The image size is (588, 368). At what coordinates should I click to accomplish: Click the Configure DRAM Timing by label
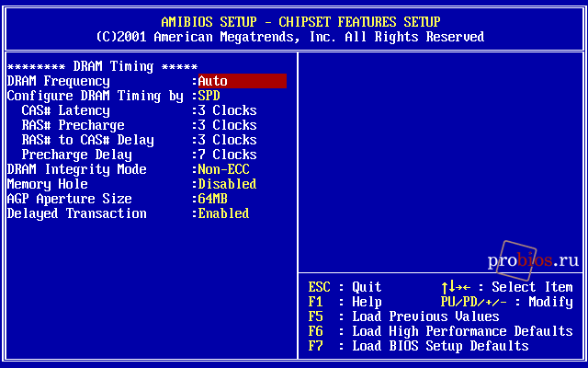tap(96, 96)
